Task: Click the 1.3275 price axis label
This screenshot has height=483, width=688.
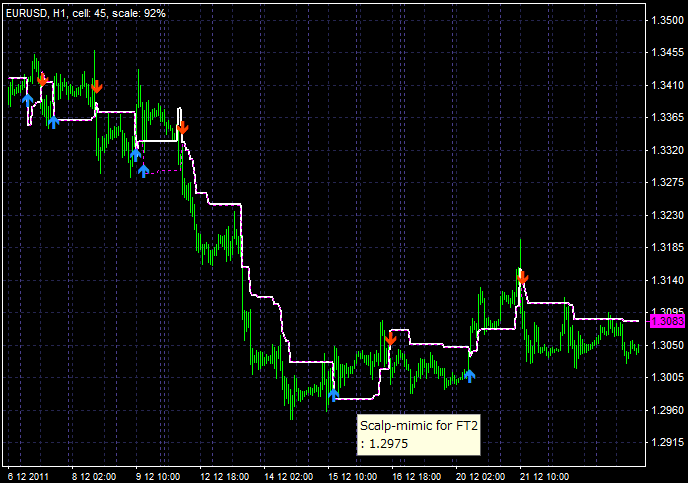Action: tap(667, 182)
